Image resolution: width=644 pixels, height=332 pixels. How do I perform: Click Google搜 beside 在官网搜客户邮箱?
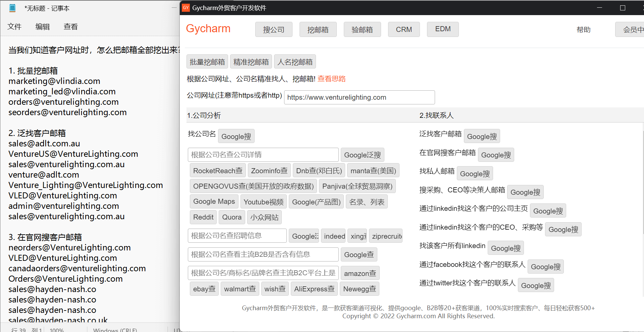pyautogui.click(x=496, y=155)
